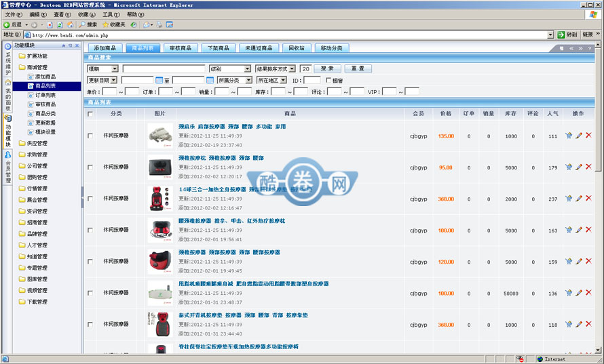Click the keyword search input field
604x364 pixels.
164,69
